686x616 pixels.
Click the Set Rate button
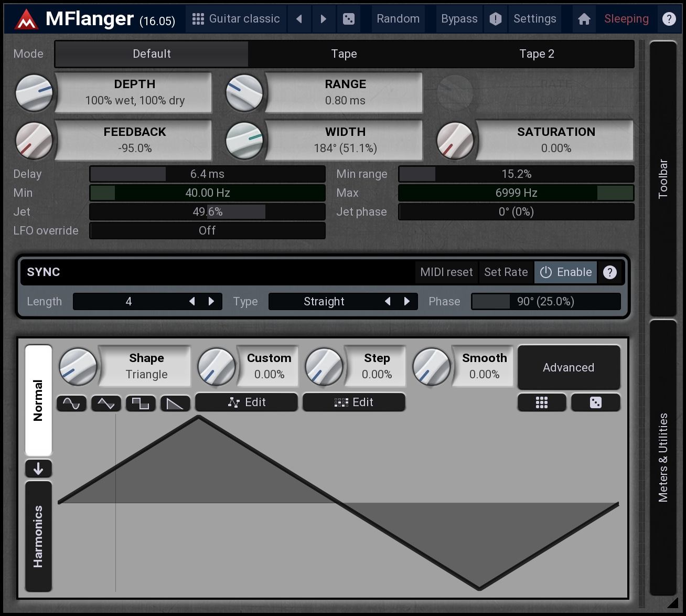pyautogui.click(x=506, y=272)
